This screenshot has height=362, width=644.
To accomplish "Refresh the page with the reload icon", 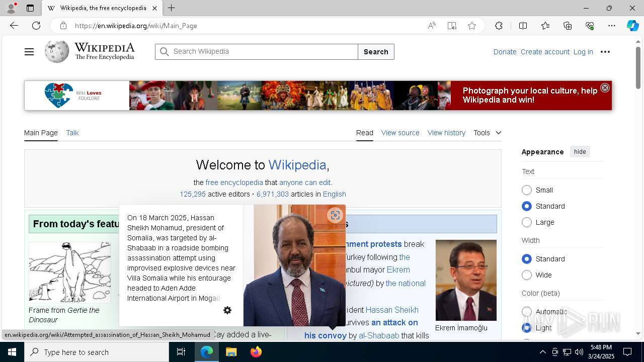I will click(36, 26).
